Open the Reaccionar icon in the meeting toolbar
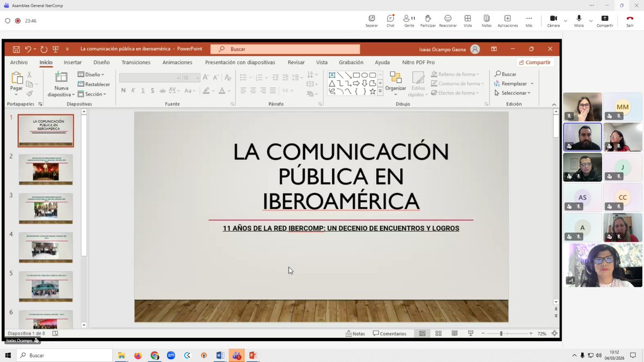Viewport: 644px width, 362px height. (x=447, y=19)
